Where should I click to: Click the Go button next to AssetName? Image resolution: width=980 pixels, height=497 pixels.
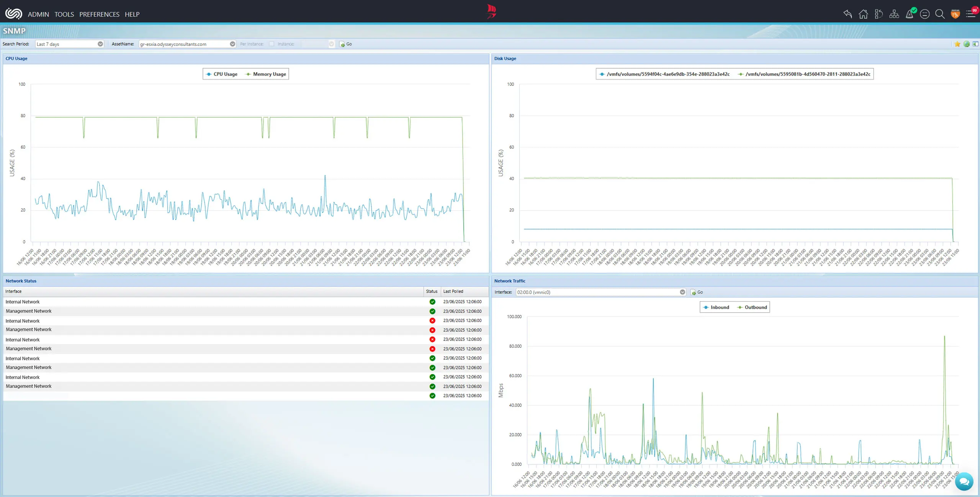346,44
